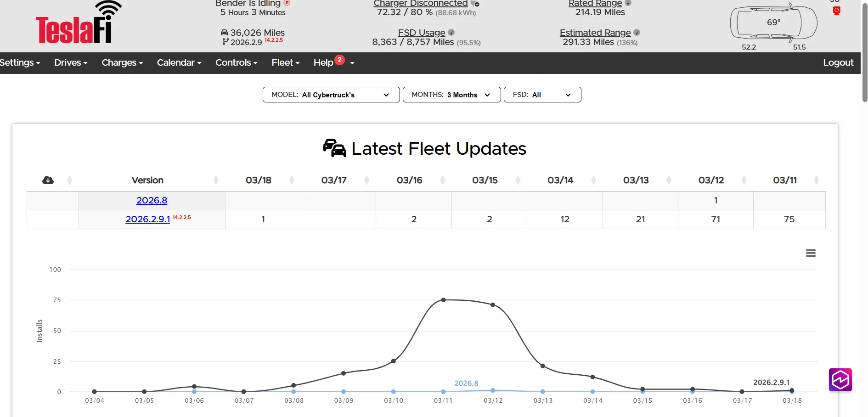Screen dimensions: 868x417
Task: Sort by the 03/12 column arrows
Action: click(x=744, y=180)
